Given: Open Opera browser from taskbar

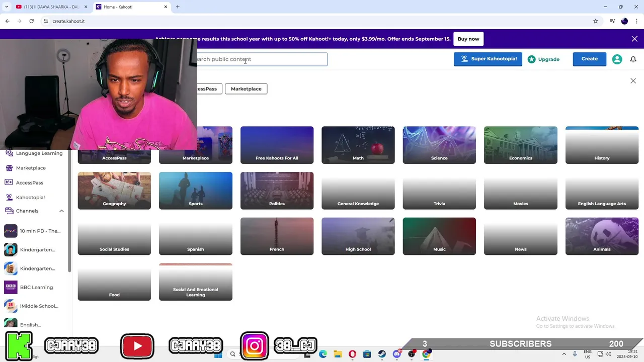Looking at the screenshot, I should 352,354.
